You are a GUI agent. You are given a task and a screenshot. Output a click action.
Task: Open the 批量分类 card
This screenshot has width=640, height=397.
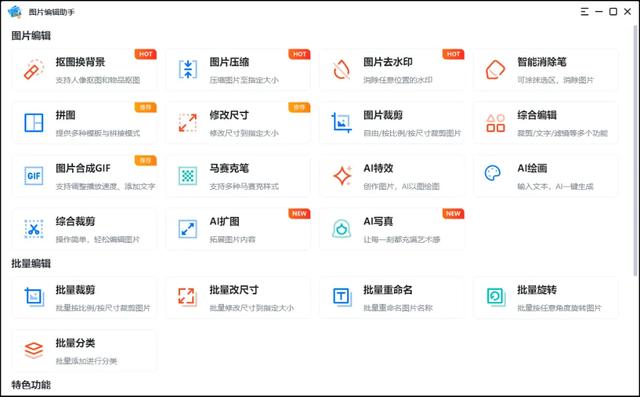pyautogui.click(x=84, y=350)
